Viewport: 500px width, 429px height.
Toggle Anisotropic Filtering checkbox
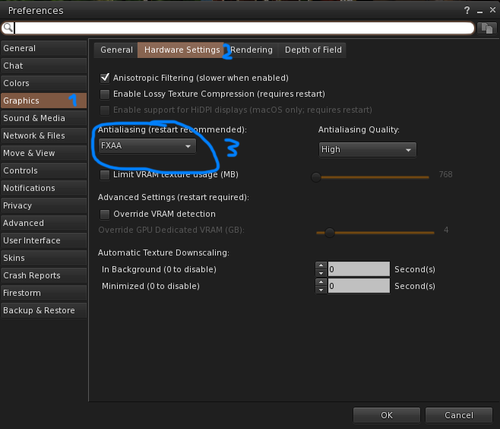tap(105, 78)
